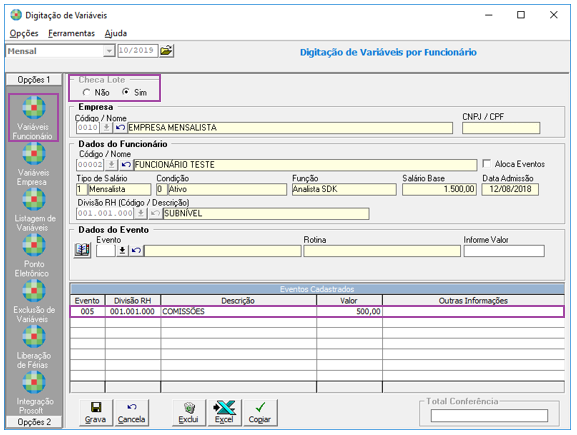Open Variáveis Funcionário in the sidebar

[33, 117]
